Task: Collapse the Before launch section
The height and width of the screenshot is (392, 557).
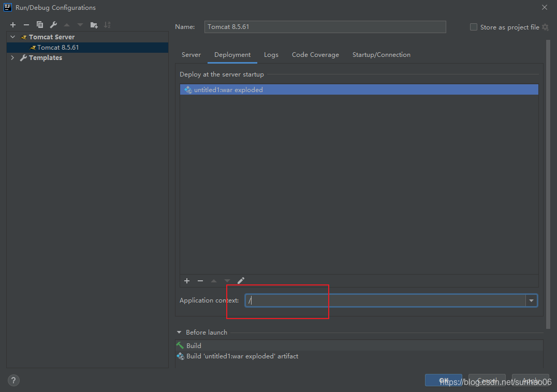Action: [x=179, y=333]
